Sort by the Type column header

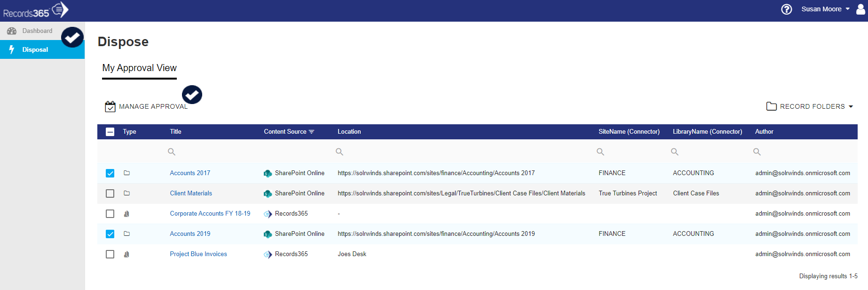[129, 132]
